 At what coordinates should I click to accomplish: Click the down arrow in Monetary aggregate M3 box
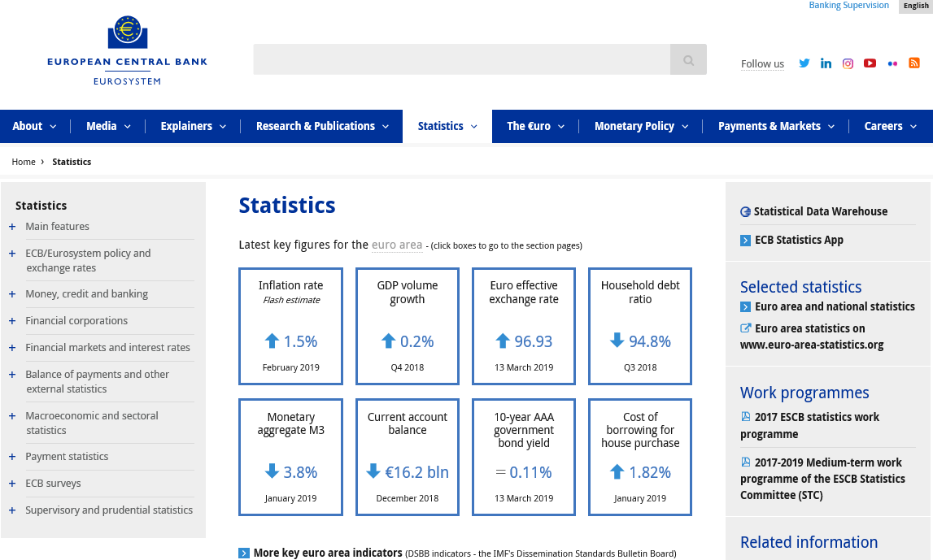[x=272, y=471]
